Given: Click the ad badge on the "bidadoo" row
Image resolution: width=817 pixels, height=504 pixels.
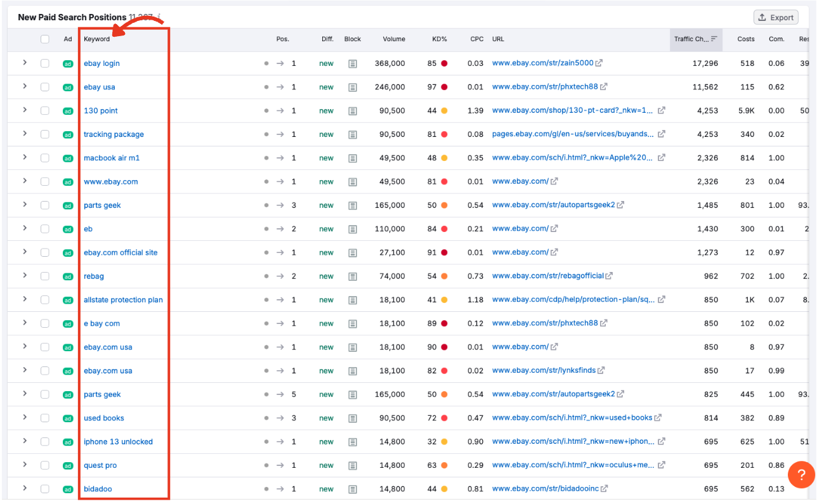Looking at the screenshot, I should pos(67,489).
